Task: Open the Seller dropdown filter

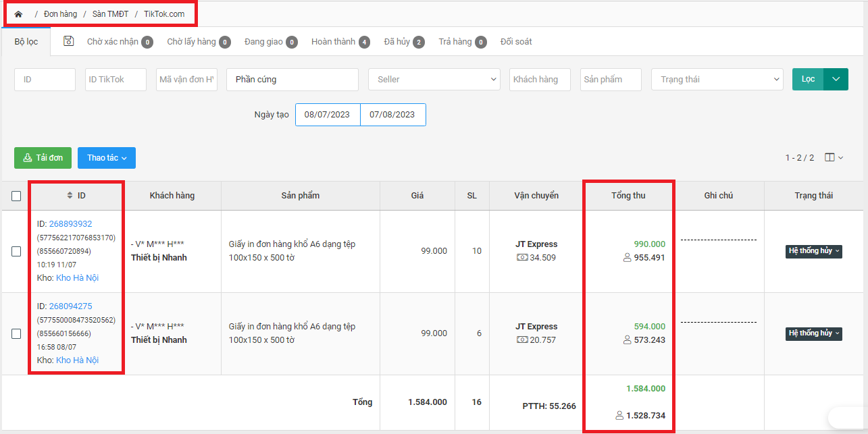Action: point(434,80)
